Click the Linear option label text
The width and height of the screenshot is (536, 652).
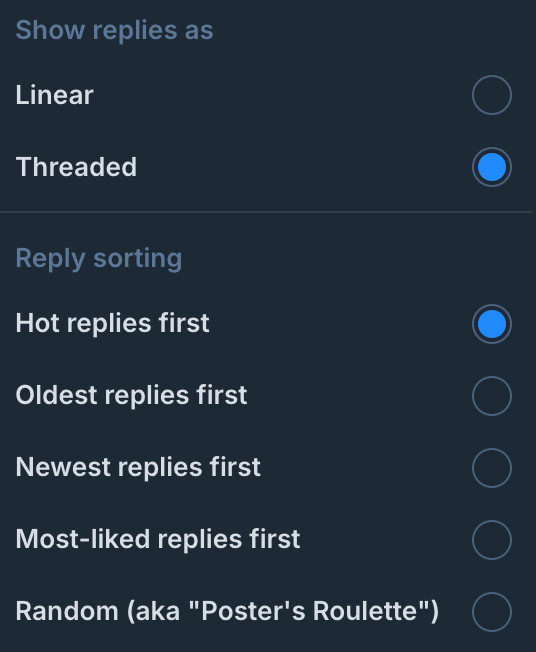[x=54, y=95]
